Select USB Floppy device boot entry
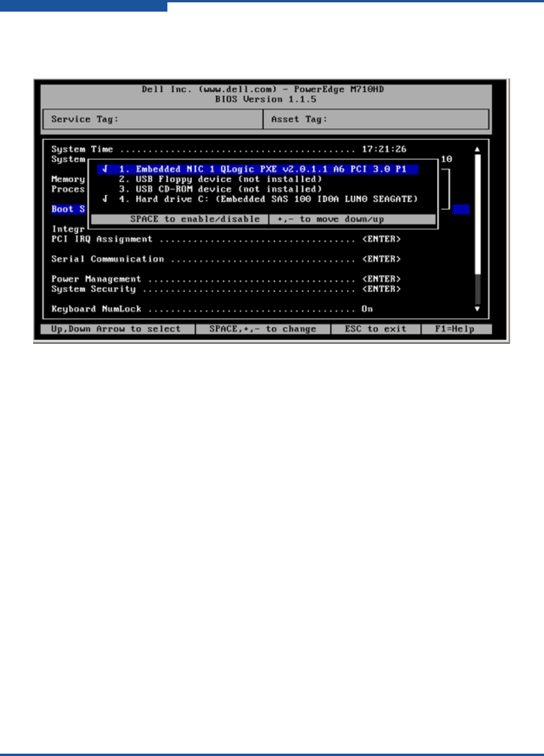The image size is (544, 756). [x=220, y=179]
